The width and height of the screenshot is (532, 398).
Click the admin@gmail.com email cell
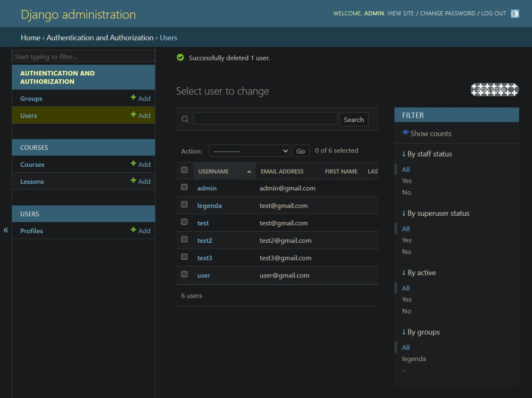pyautogui.click(x=287, y=188)
